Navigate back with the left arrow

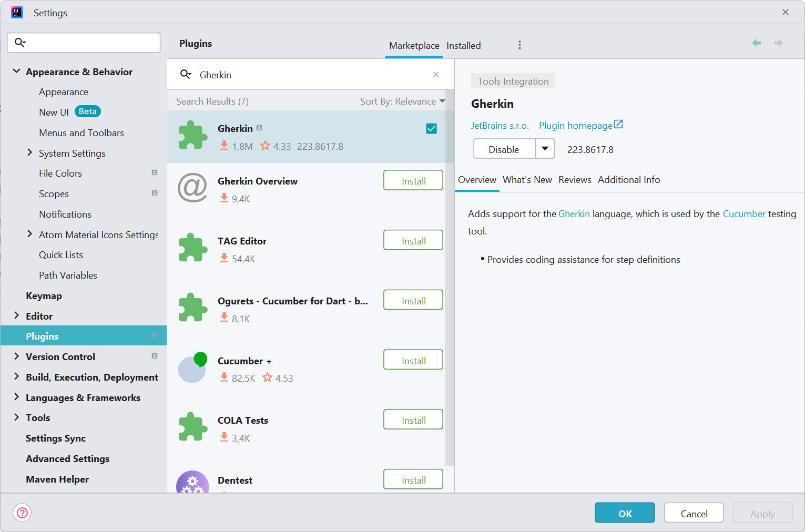tap(757, 43)
